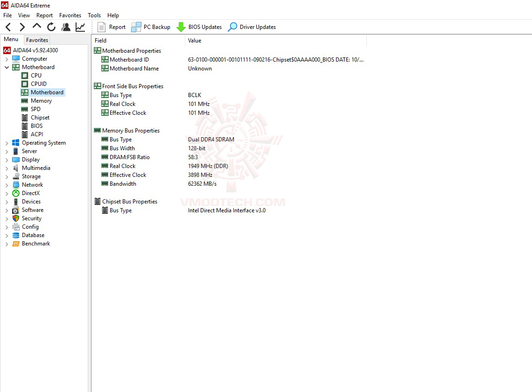The width and height of the screenshot is (532, 392).
Task: Expand the Benchmark tree node
Action: (7, 244)
